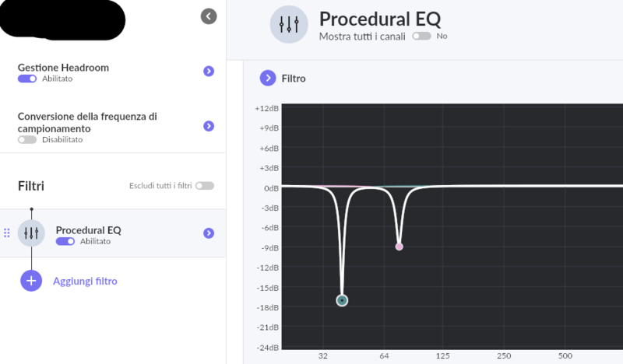Click the Gestione Headroom label

tap(63, 68)
